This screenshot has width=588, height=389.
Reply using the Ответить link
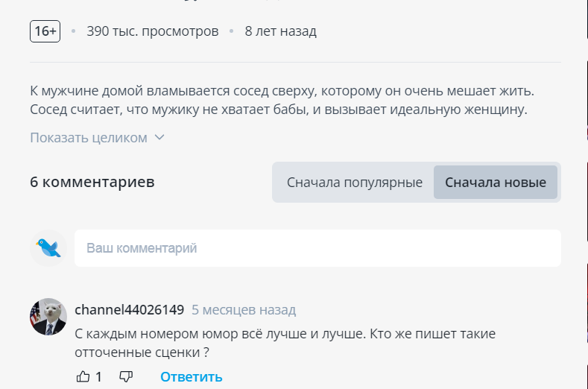click(x=191, y=376)
